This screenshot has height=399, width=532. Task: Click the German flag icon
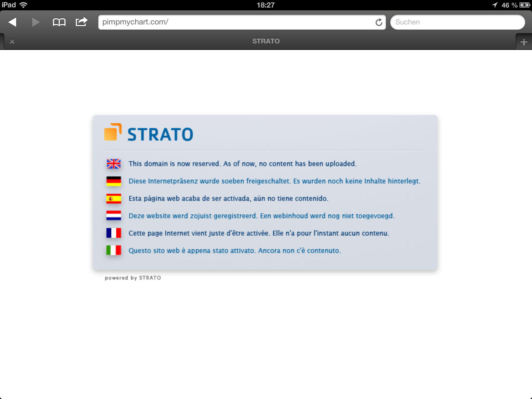pos(114,181)
